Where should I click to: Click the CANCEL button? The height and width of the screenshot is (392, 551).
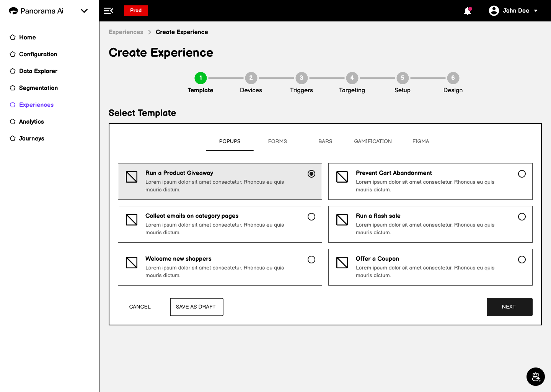click(140, 307)
